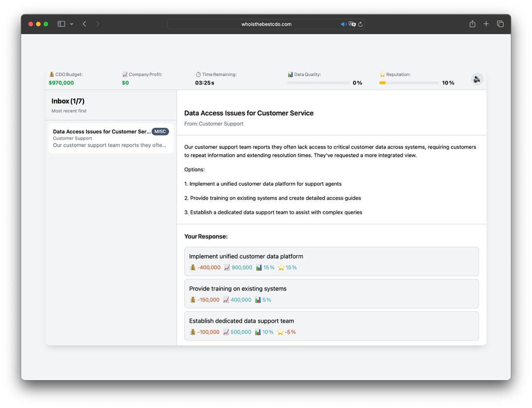Image resolution: width=532 pixels, height=408 pixels.
Task: Click the Data Quality progress bar
Action: coord(318,83)
